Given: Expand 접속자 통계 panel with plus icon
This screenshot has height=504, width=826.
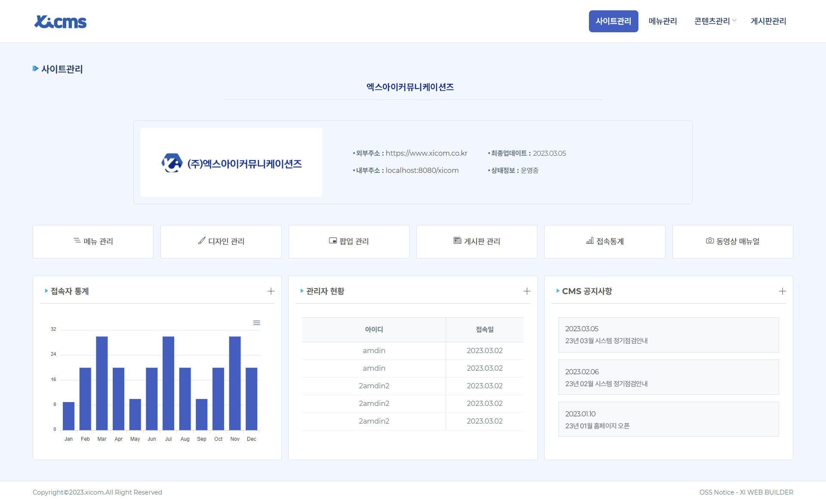Looking at the screenshot, I should tap(271, 291).
